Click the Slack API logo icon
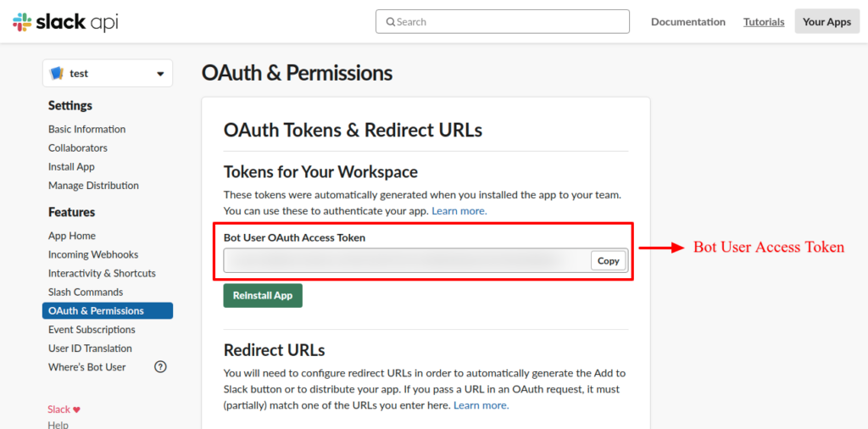 [x=22, y=22]
